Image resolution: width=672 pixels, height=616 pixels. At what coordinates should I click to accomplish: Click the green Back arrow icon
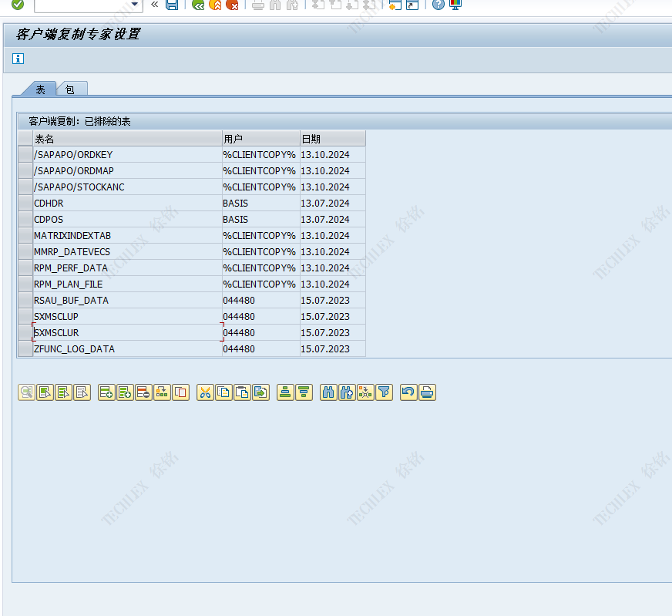198,5
